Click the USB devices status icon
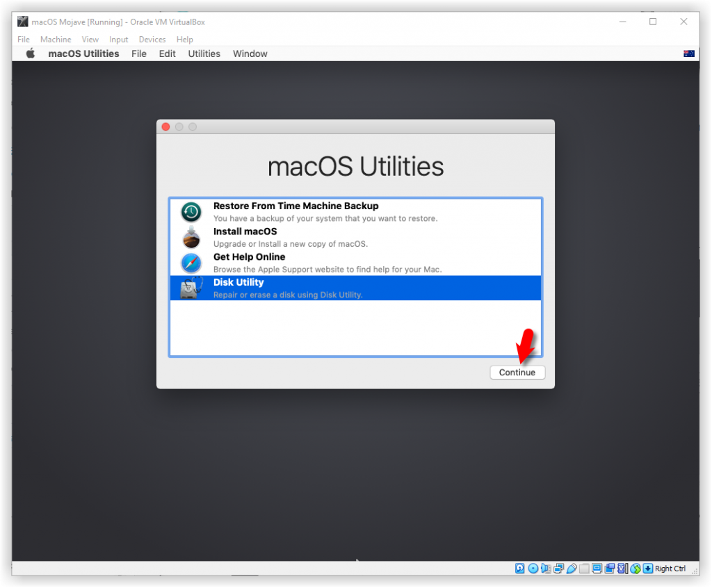The image size is (712, 588). point(572,569)
